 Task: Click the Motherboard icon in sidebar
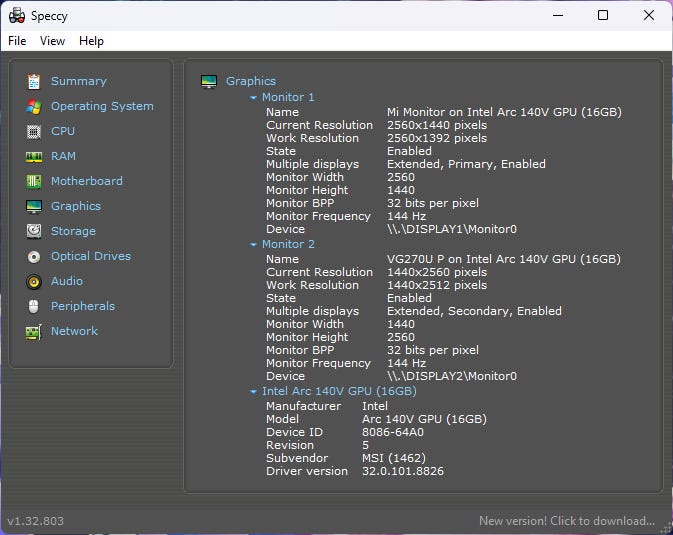point(34,182)
